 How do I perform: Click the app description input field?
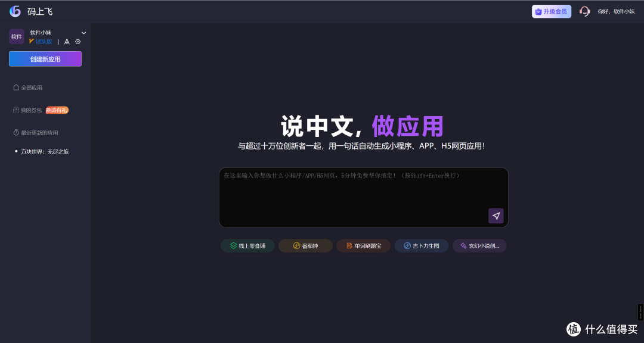[364, 197]
